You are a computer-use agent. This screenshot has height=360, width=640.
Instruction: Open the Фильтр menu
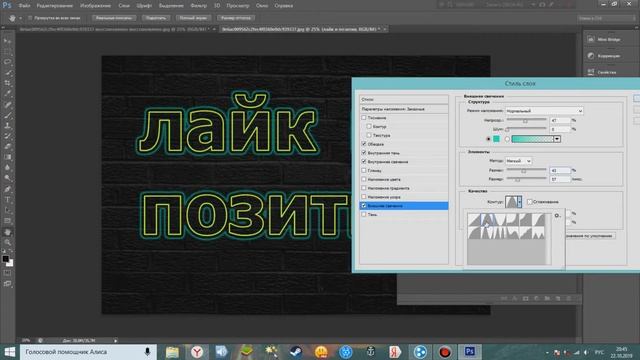coord(199,6)
